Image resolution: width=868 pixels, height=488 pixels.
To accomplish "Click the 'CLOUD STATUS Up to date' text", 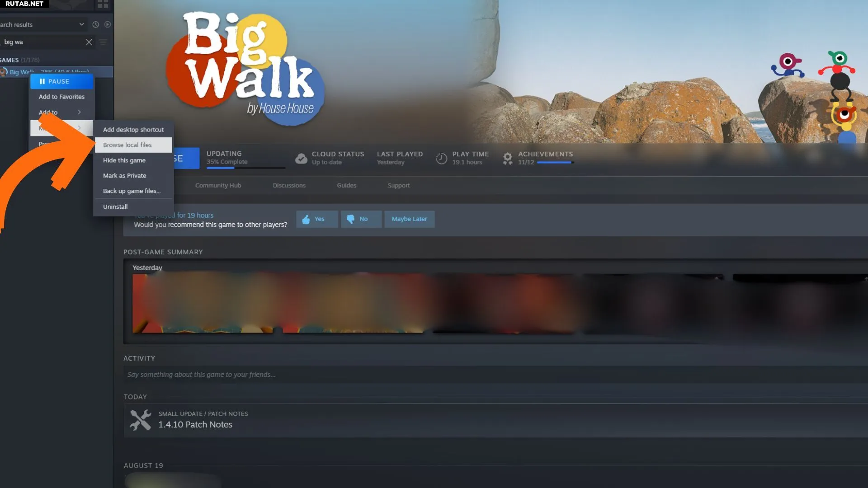I will point(338,158).
